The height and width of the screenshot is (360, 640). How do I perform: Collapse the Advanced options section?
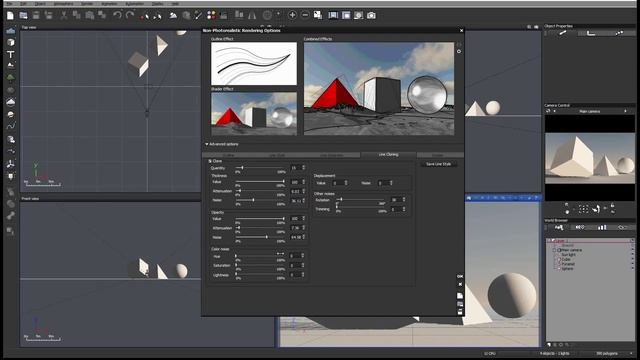(x=207, y=144)
